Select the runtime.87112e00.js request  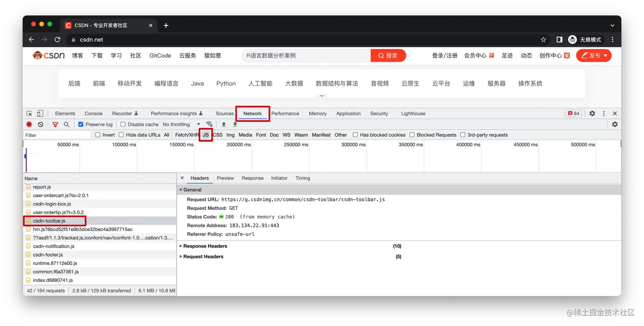100,263
